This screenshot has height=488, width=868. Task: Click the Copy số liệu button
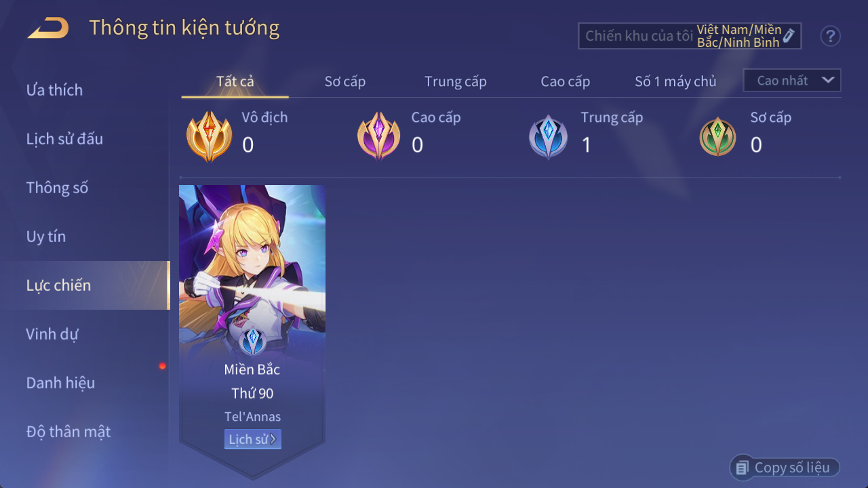pyautogui.click(x=785, y=468)
